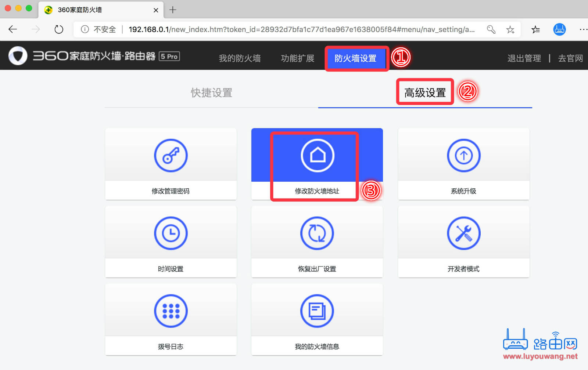The width and height of the screenshot is (588, 370).
Task: Visit the official site via 去官网
Action: 569,58
